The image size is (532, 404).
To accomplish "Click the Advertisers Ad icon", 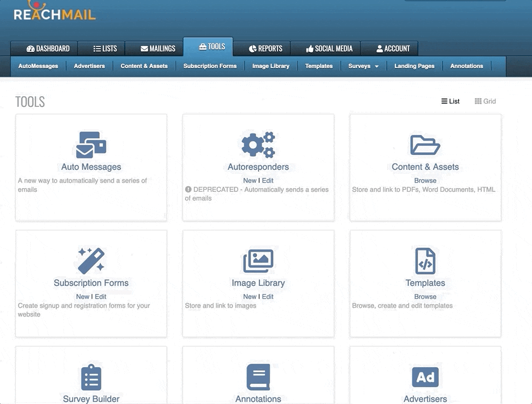I will (x=425, y=377).
